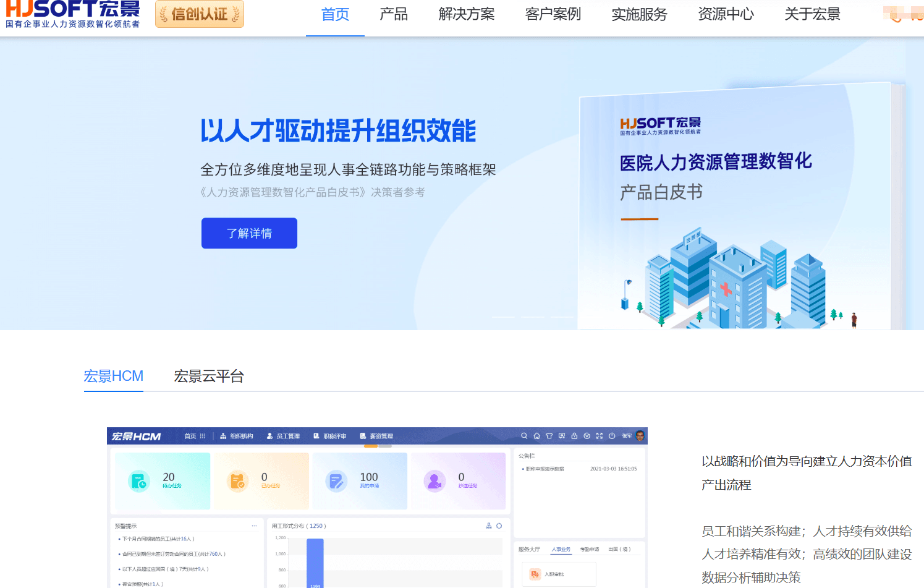Click the circled checkmark icon in HCM header
924x588 pixels.
tap(587, 436)
